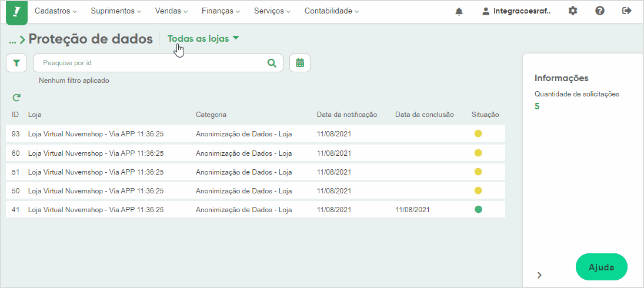
Task: Click the user profile icon
Action: 486,12
